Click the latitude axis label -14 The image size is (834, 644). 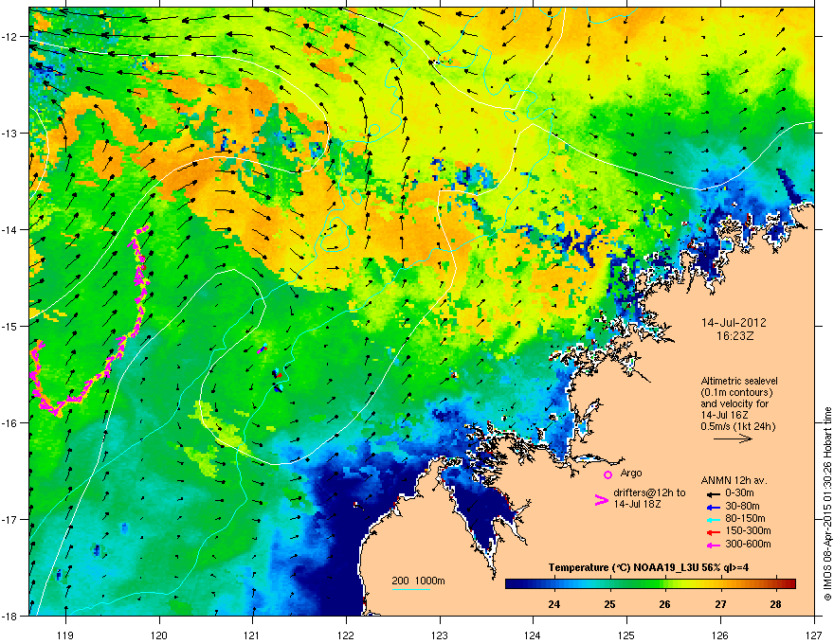tap(10, 229)
